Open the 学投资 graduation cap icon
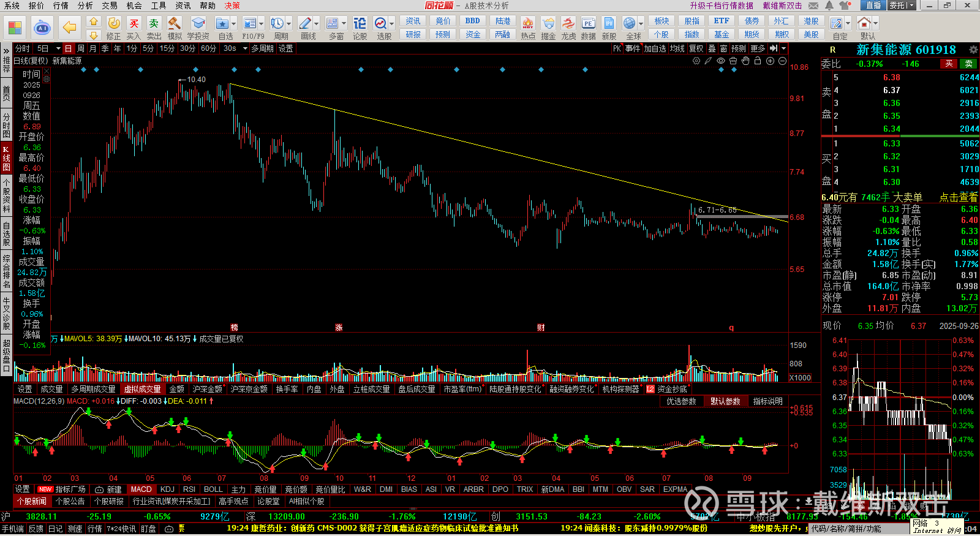The width and height of the screenshot is (980, 536). pos(198,23)
